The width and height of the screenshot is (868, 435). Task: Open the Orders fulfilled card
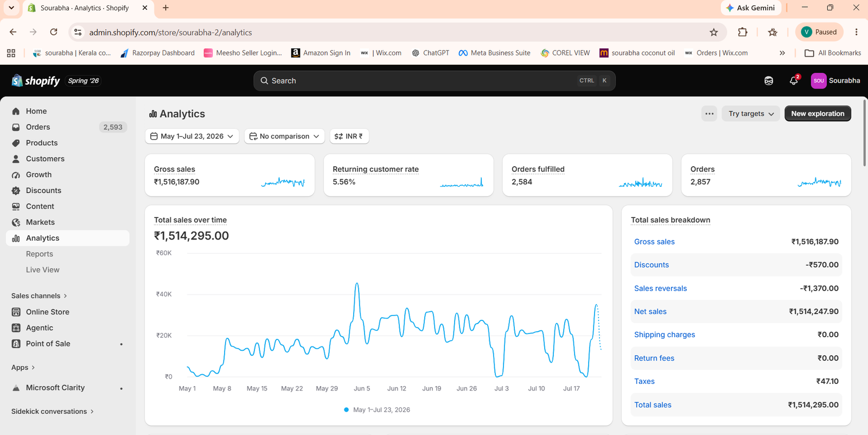pyautogui.click(x=588, y=175)
